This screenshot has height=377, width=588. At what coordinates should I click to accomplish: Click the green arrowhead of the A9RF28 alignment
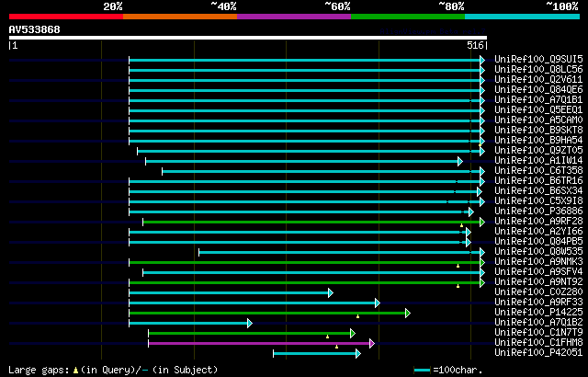(x=482, y=223)
